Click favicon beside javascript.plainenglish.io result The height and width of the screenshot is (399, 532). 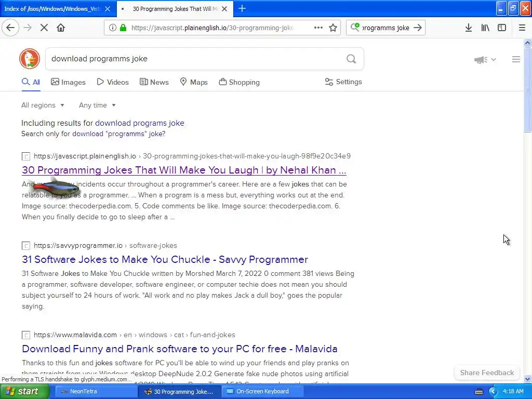click(26, 156)
